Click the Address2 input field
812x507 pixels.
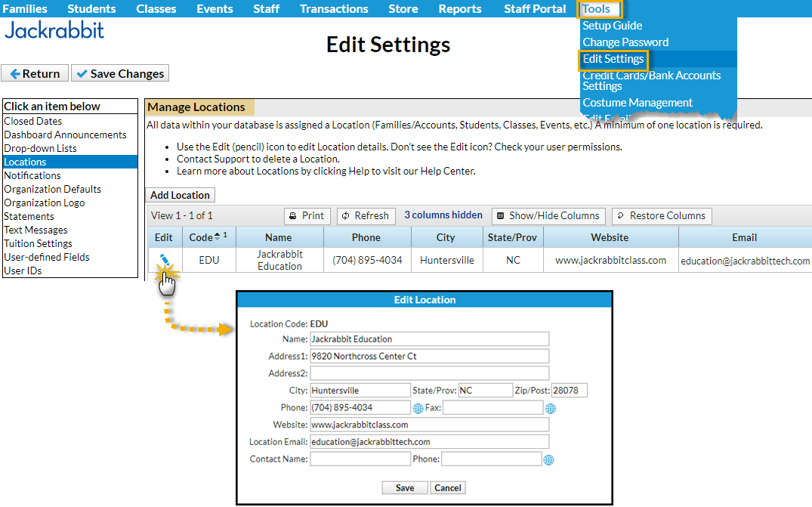[429, 373]
